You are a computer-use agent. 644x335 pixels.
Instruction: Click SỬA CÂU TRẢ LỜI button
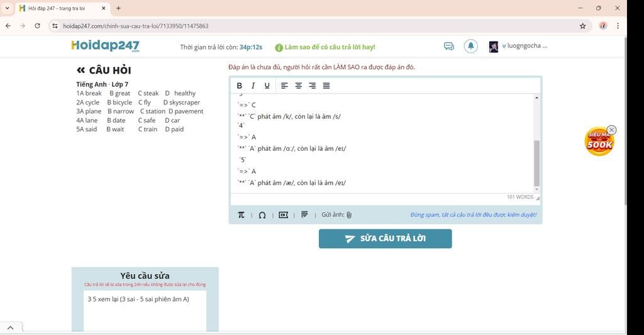click(x=386, y=239)
